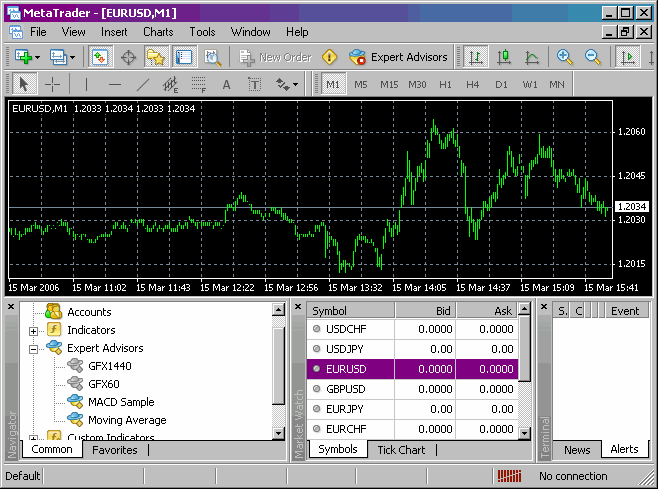658x489 pixels.
Task: Select Accounts in the Navigator
Action: coord(78,312)
